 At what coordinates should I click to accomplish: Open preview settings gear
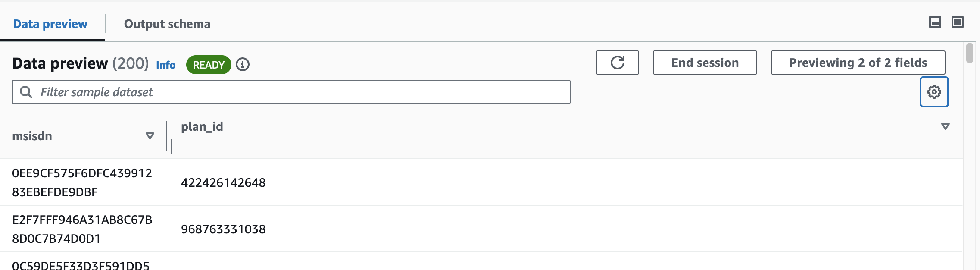click(934, 92)
